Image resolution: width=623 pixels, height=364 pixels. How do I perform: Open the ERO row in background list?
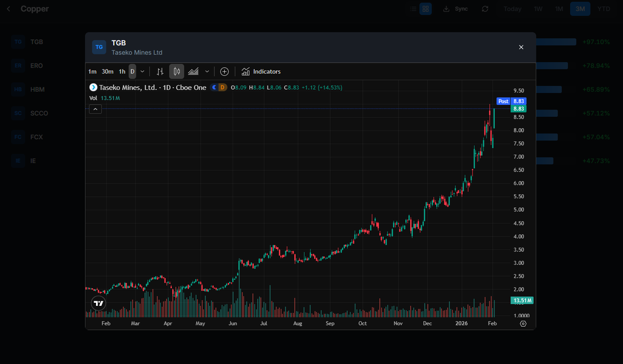tap(311, 65)
